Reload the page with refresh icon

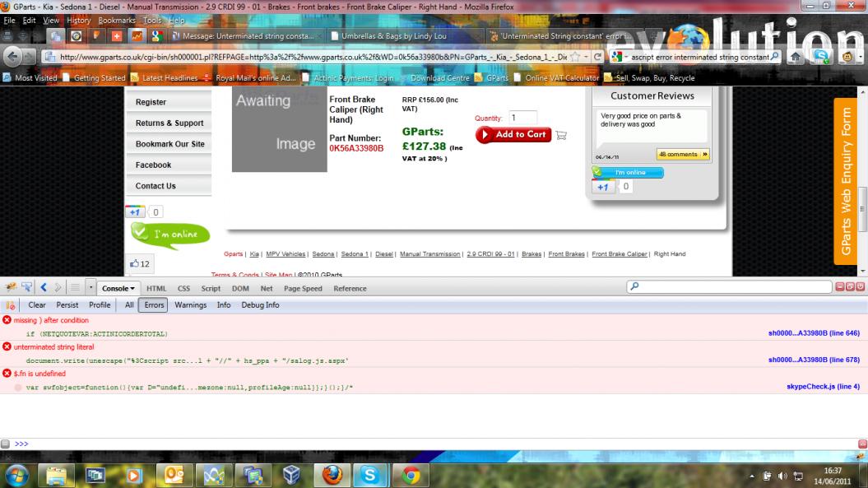(x=597, y=57)
